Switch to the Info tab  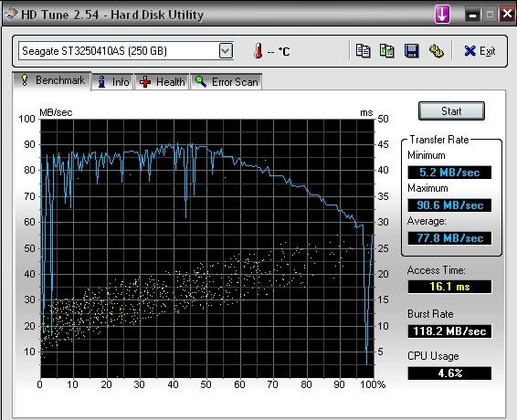pos(112,81)
